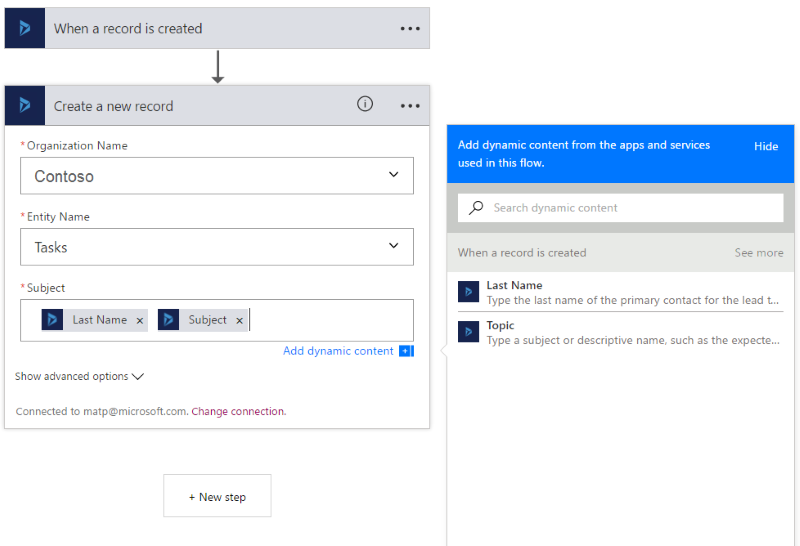Image resolution: width=800 pixels, height=546 pixels.
Task: Click the Change connection link
Action: 238,411
